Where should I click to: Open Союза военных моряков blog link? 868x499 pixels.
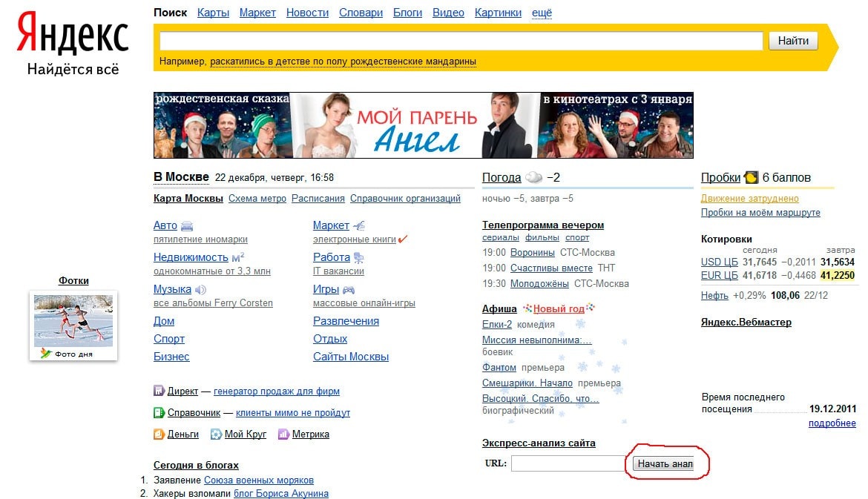coord(259,480)
